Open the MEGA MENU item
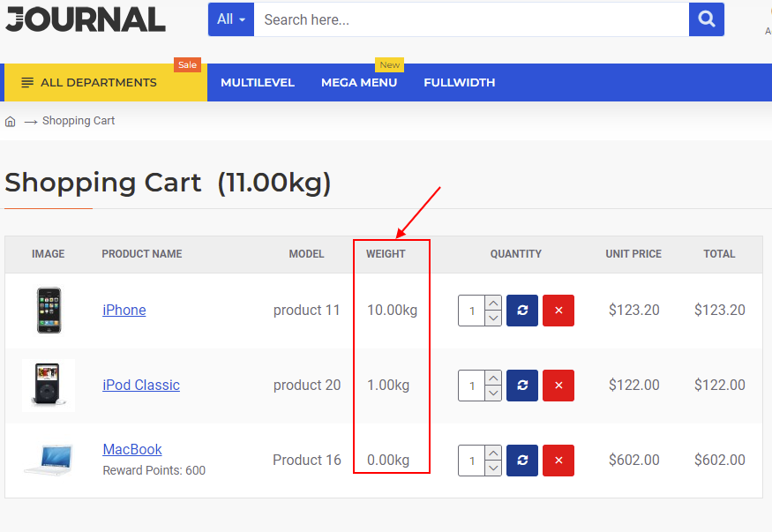 pos(359,82)
